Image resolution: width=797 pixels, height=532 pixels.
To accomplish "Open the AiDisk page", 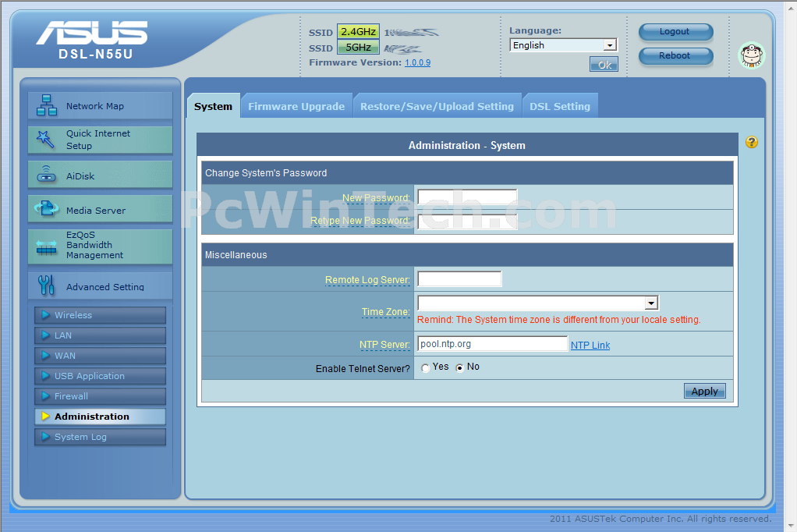I will [x=100, y=175].
